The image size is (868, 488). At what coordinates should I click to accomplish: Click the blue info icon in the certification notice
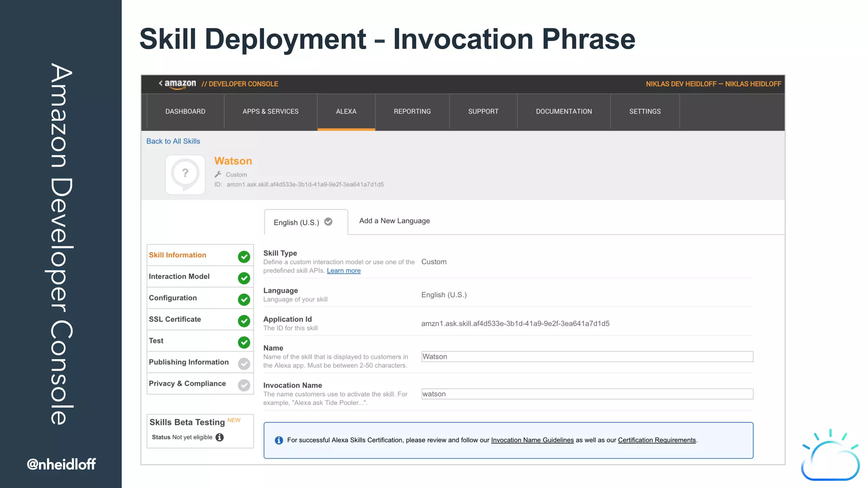tap(278, 441)
